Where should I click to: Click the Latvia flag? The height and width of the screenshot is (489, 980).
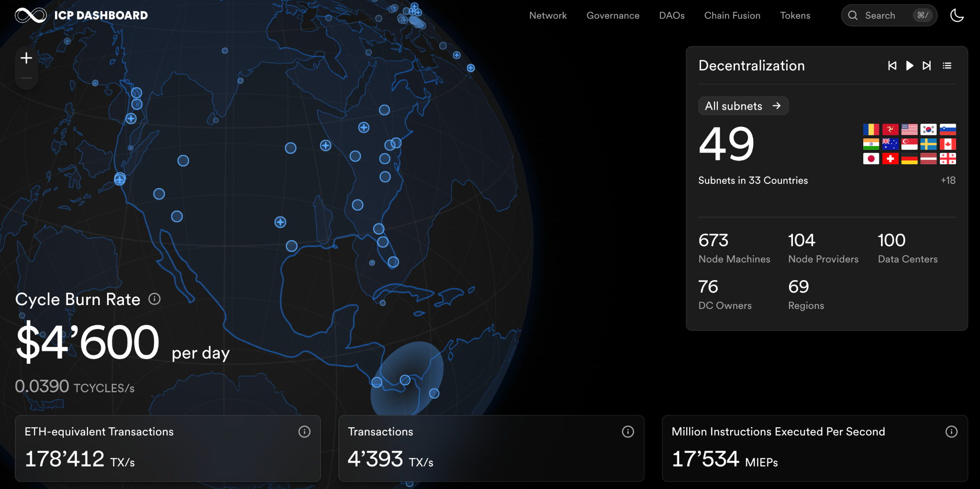click(x=928, y=159)
